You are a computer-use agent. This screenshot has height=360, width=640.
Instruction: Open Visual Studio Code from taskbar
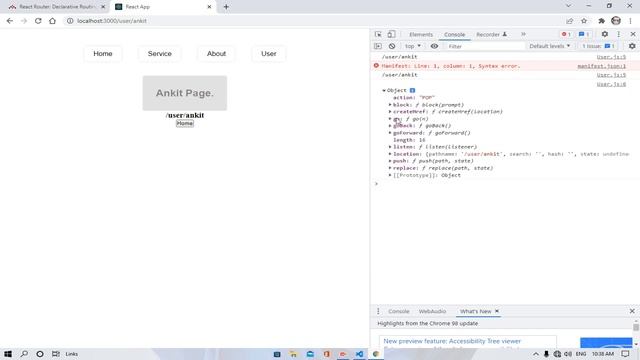click(359, 354)
